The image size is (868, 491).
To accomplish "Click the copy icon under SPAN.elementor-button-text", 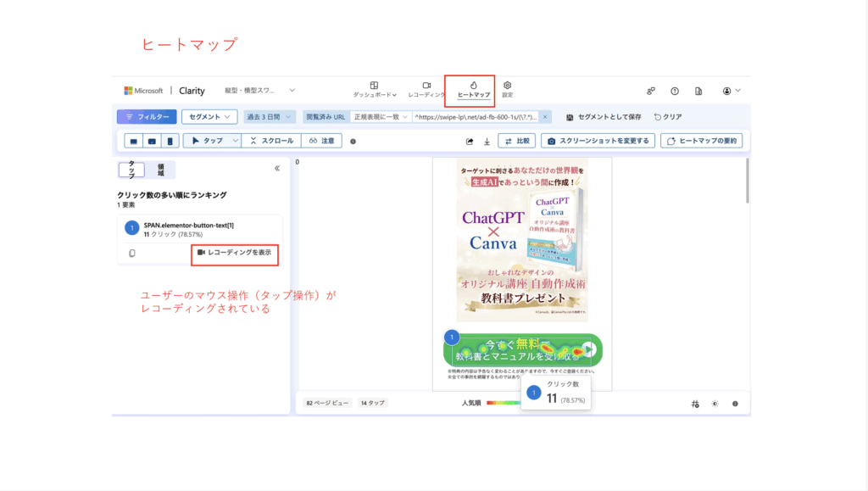I will pos(131,253).
